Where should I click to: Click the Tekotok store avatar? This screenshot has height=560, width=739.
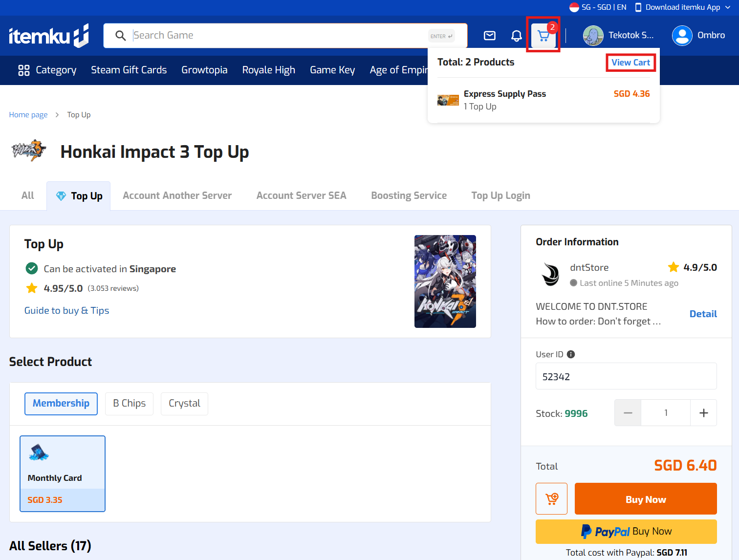click(x=593, y=35)
